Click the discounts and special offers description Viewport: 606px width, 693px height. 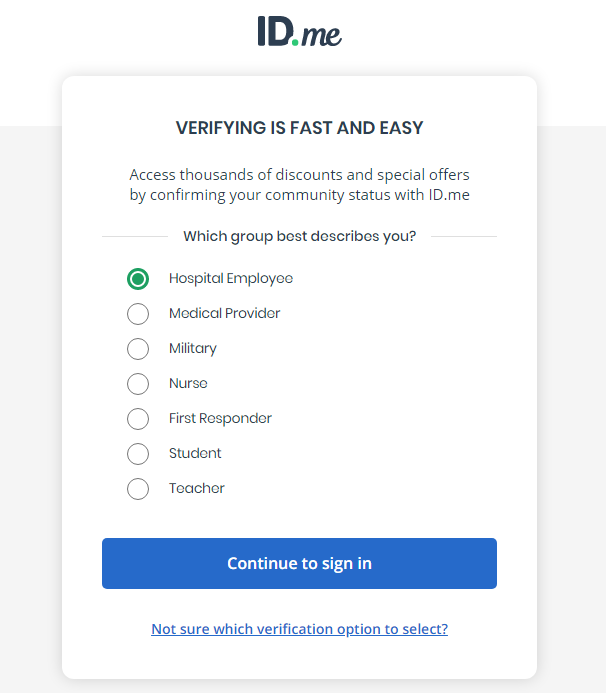tap(299, 185)
